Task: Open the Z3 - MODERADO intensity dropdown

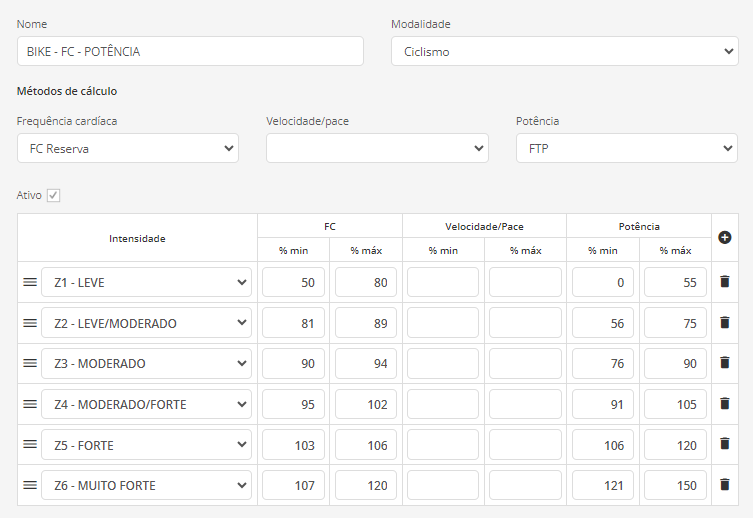Action: click(146, 363)
